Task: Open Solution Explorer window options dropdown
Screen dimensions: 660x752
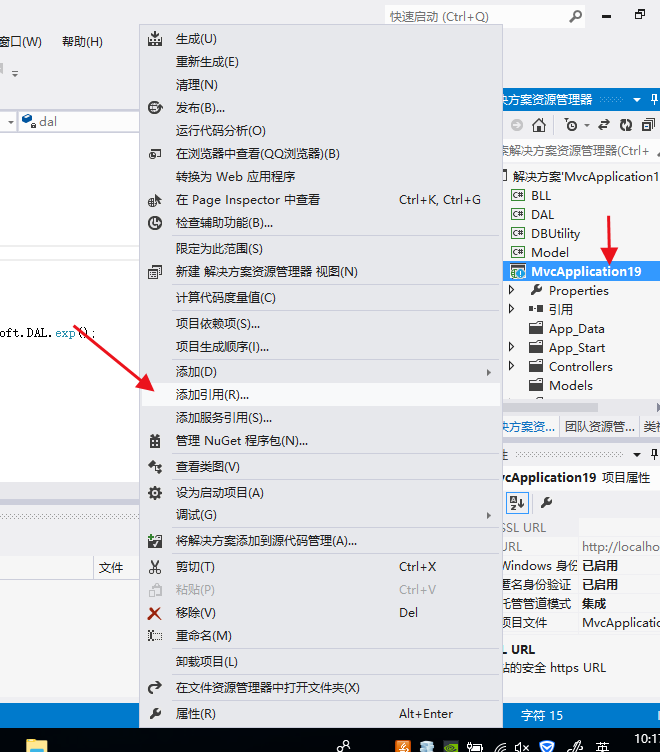Action: tap(637, 100)
